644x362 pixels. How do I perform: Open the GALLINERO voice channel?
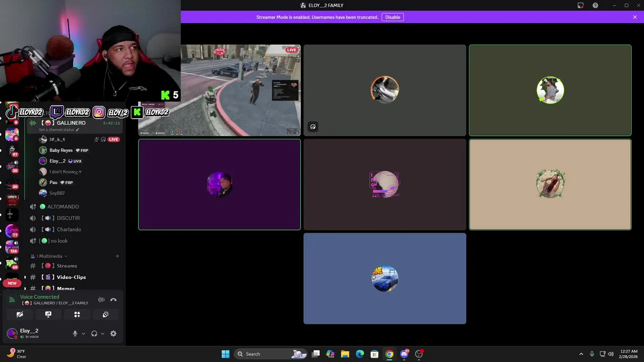[71, 123]
